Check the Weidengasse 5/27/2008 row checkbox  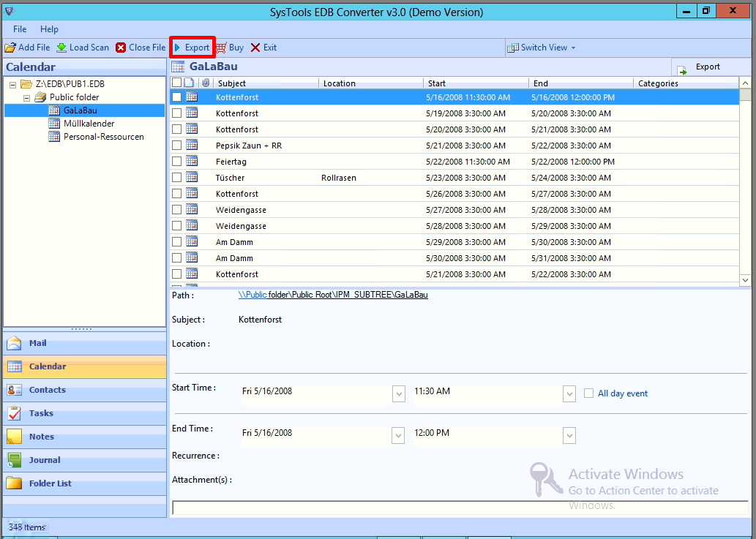pyautogui.click(x=177, y=210)
